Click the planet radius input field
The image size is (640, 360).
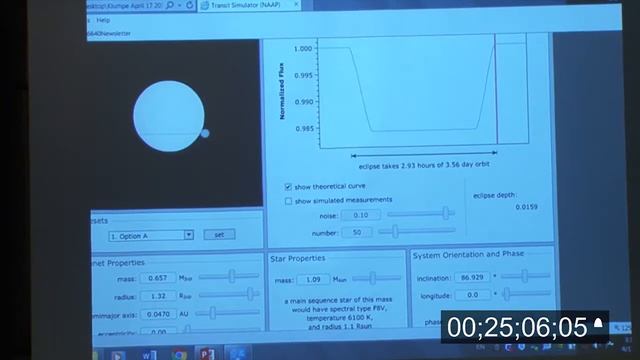[158, 296]
